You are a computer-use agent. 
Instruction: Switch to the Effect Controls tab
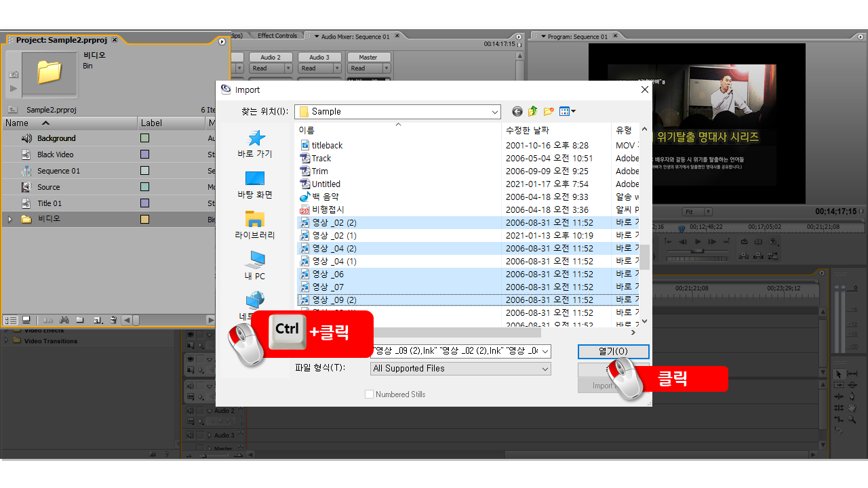pyautogui.click(x=277, y=36)
